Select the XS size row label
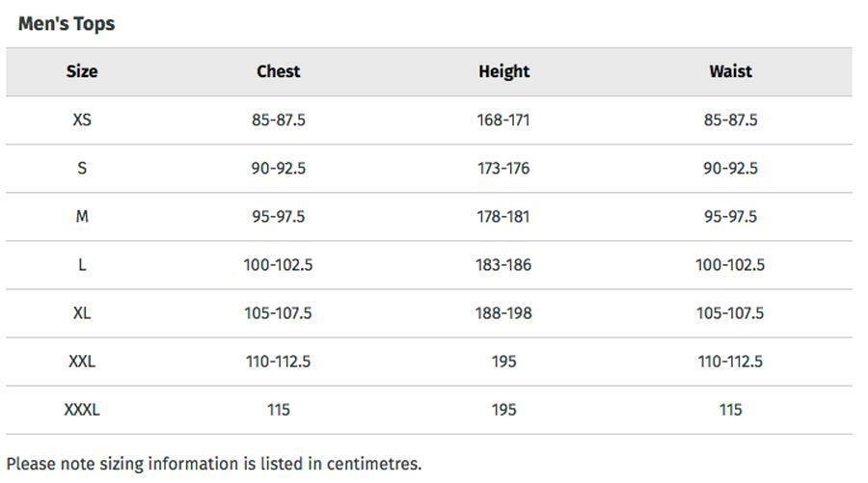This screenshot has width=868, height=483. (x=82, y=121)
